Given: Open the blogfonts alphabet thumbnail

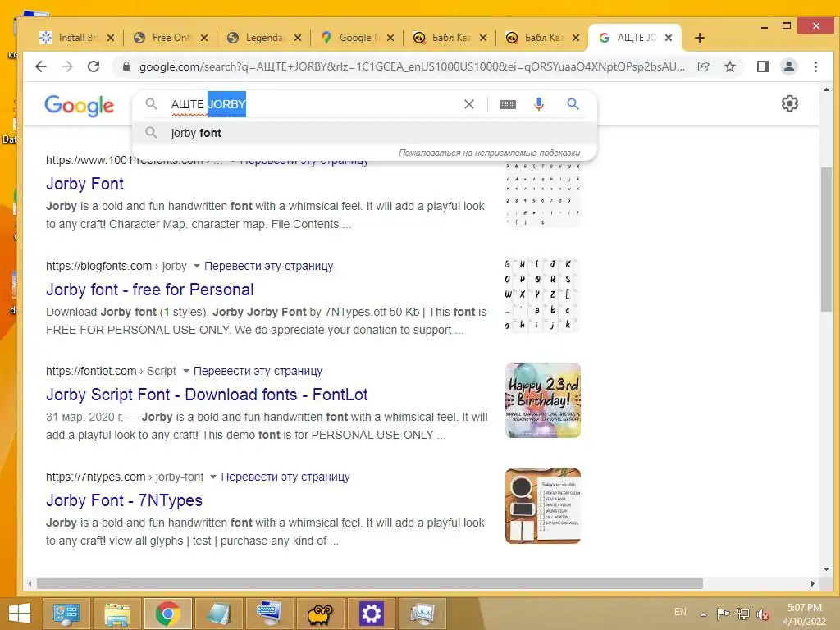Looking at the screenshot, I should [543, 294].
